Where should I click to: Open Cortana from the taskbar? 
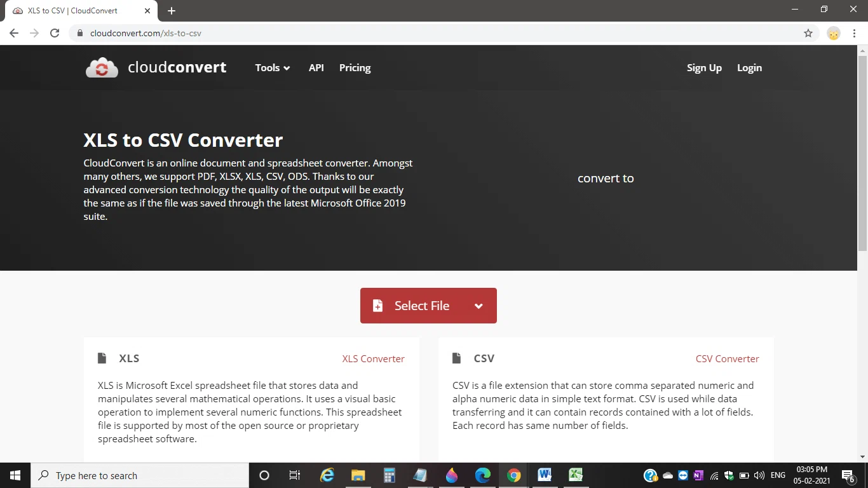click(264, 475)
